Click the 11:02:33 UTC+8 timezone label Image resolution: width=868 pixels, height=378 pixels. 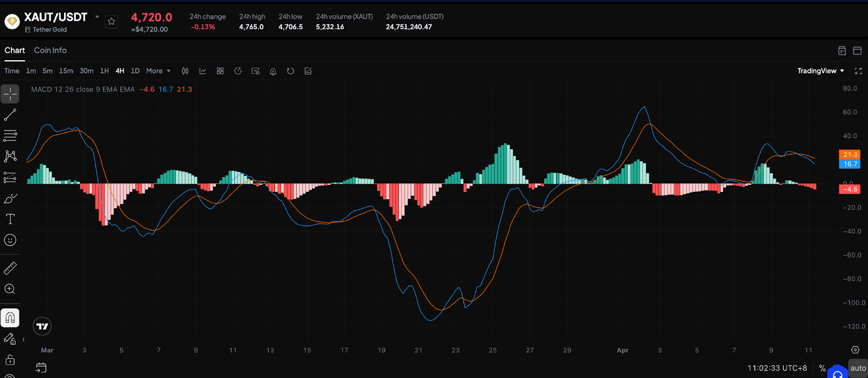click(777, 368)
